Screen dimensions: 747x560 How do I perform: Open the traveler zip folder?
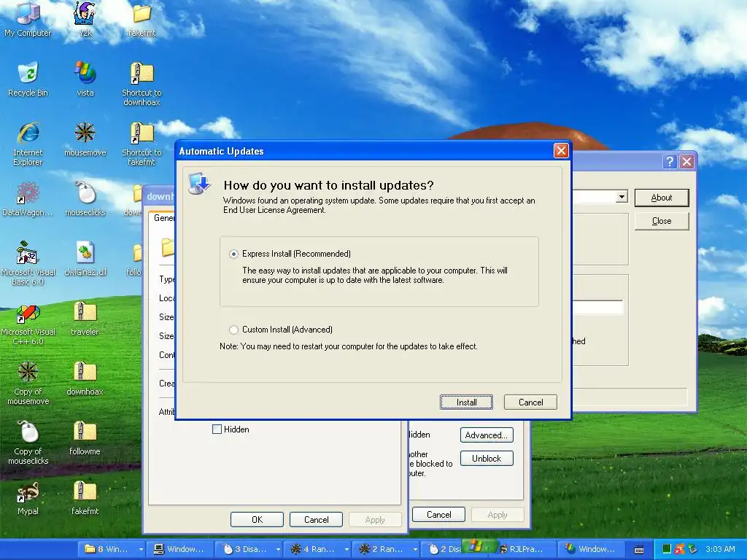[x=85, y=319]
